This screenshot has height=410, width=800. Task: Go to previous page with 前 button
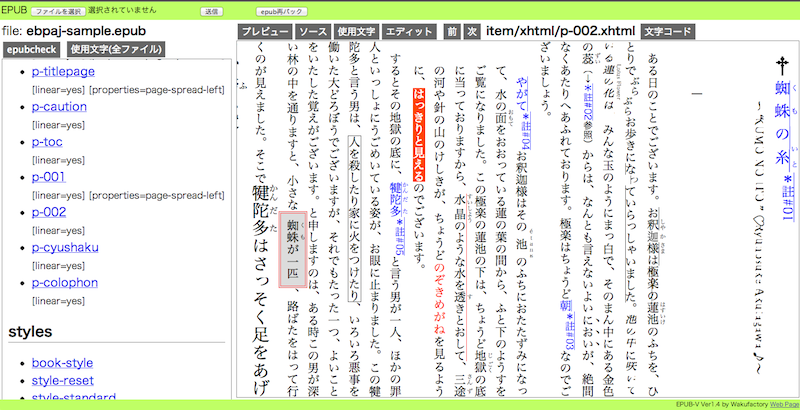452,32
